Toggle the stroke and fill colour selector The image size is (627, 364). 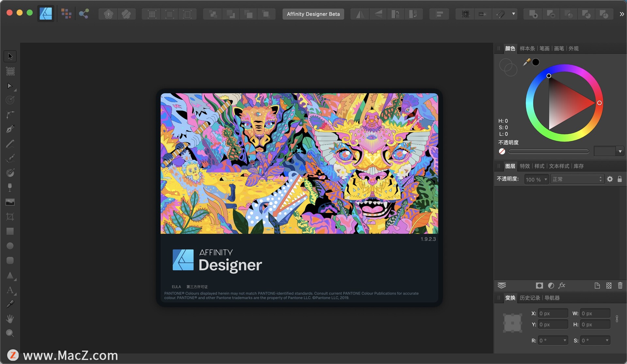tap(508, 67)
